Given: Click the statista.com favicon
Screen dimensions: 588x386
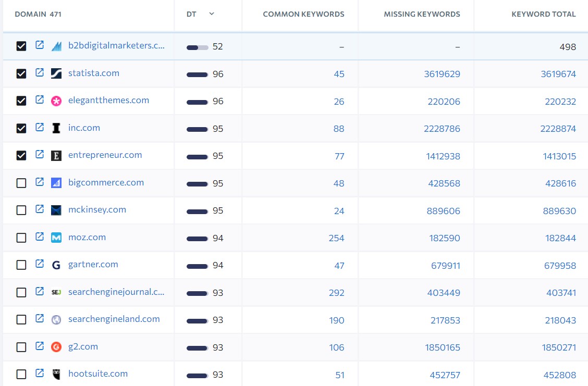Looking at the screenshot, I should [56, 73].
